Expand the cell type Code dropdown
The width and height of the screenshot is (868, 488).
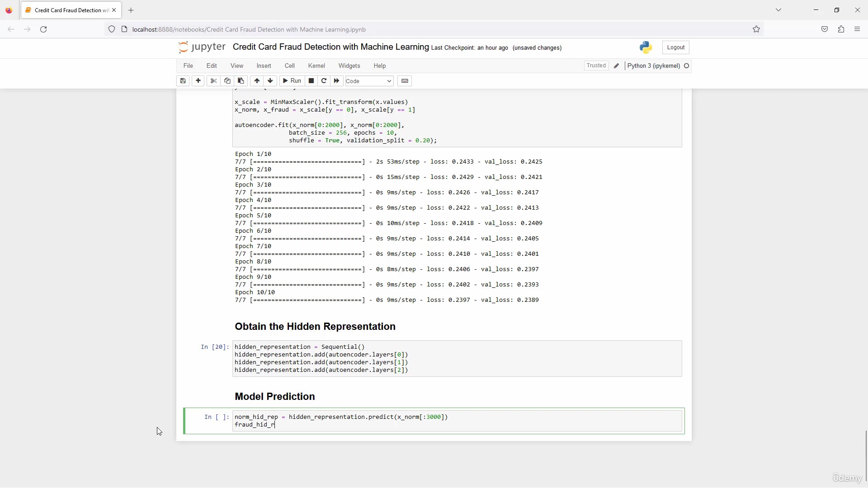369,81
